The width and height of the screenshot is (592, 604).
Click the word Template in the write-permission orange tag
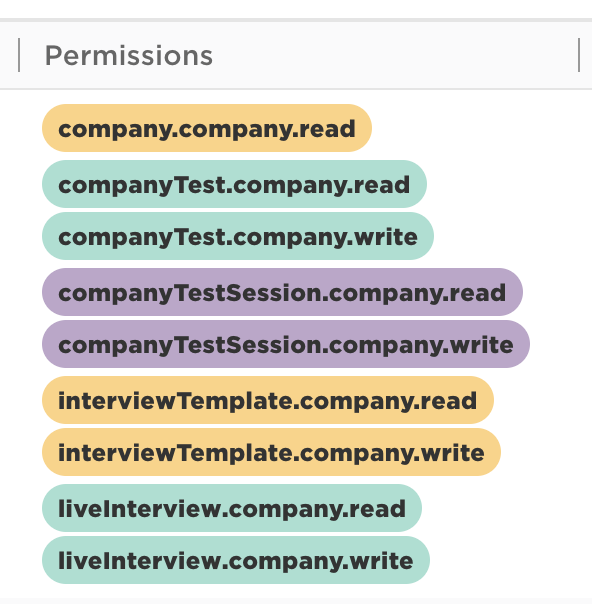[x=235, y=454]
